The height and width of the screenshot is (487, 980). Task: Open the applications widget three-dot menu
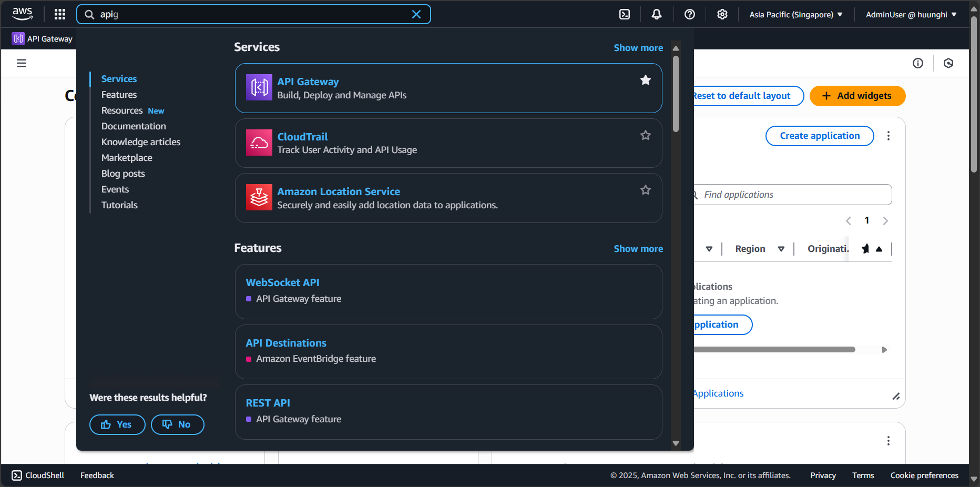[x=889, y=136]
